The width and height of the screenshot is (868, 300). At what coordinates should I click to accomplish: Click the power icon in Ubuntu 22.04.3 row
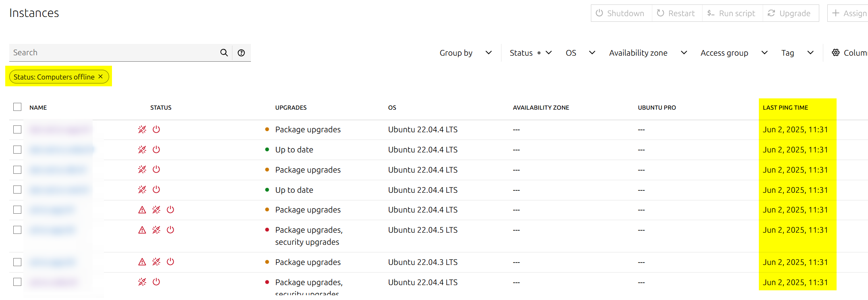[x=170, y=262]
